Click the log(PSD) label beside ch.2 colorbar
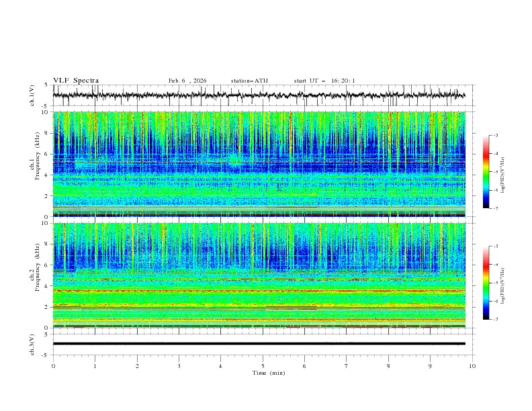 (503, 285)
